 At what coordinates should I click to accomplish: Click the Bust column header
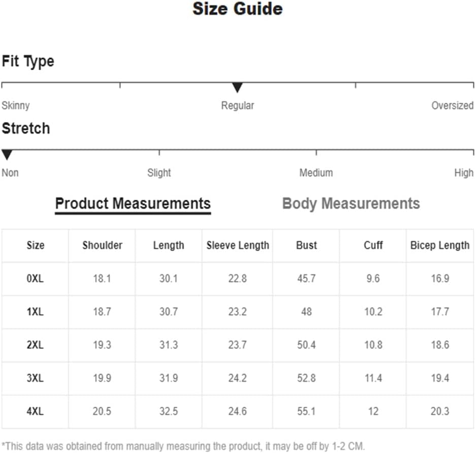point(307,245)
